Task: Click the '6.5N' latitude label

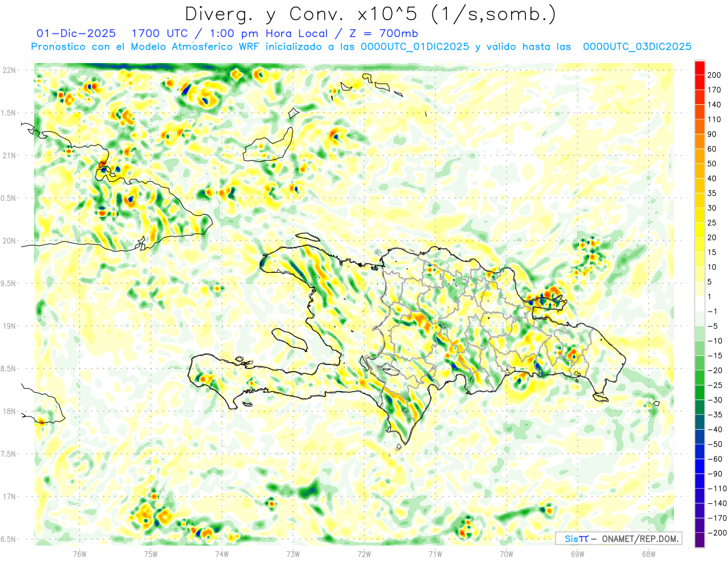Action: pyautogui.click(x=9, y=539)
